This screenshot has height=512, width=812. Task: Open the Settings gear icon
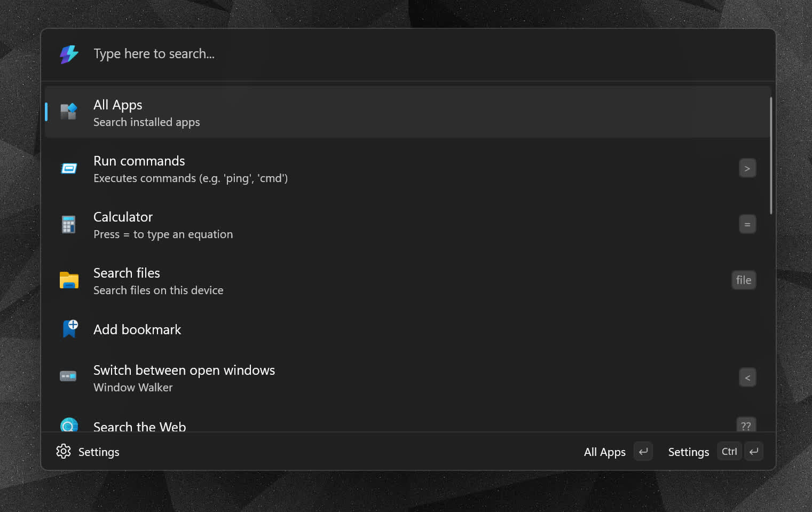tap(64, 451)
